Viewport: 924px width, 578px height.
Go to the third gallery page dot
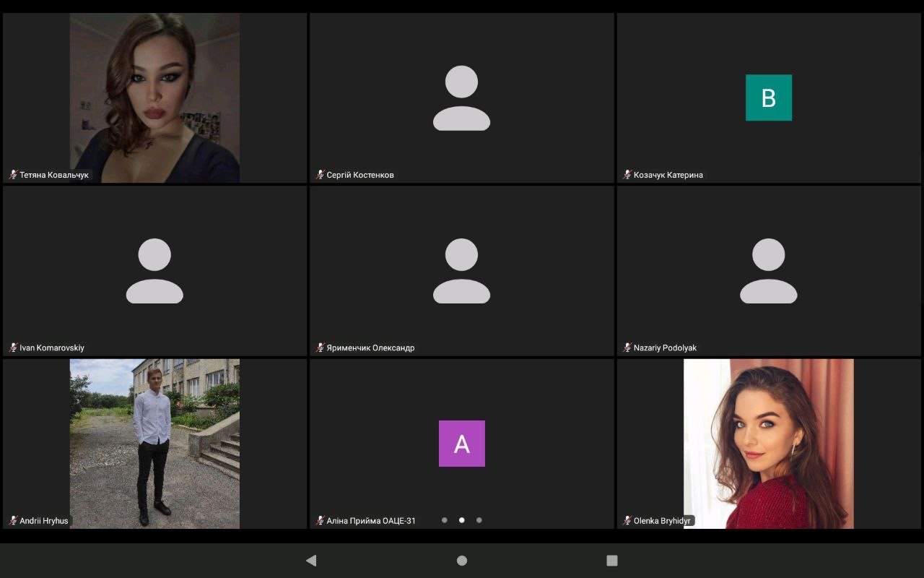pos(479,520)
